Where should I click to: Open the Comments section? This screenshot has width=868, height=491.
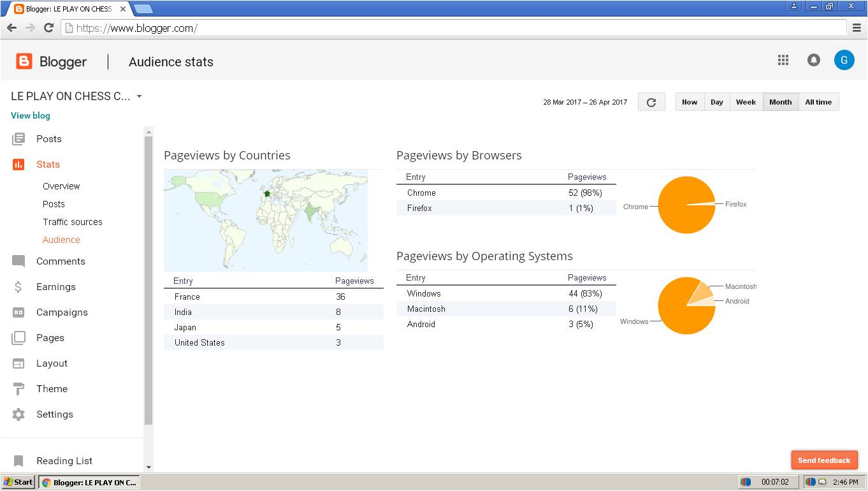(x=60, y=261)
